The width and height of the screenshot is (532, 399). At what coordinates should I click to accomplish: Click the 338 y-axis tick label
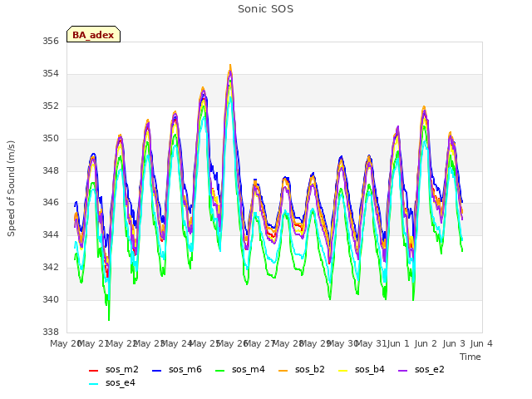pyautogui.click(x=51, y=332)
